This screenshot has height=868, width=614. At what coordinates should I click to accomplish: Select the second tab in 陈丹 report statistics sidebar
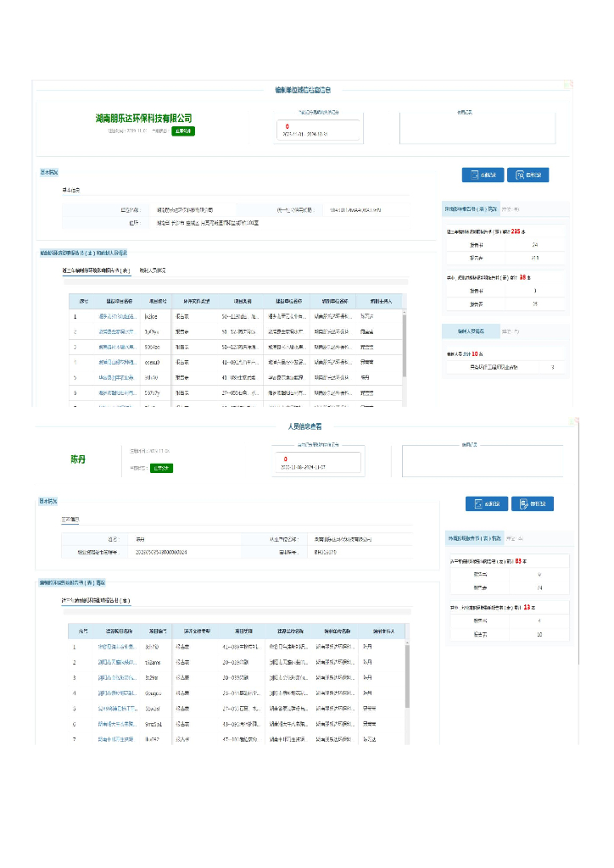(x=514, y=537)
